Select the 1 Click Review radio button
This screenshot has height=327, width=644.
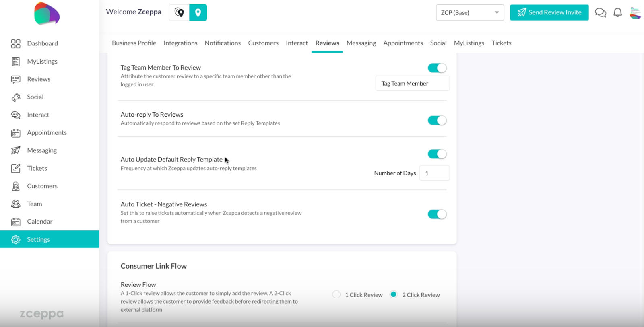point(336,294)
